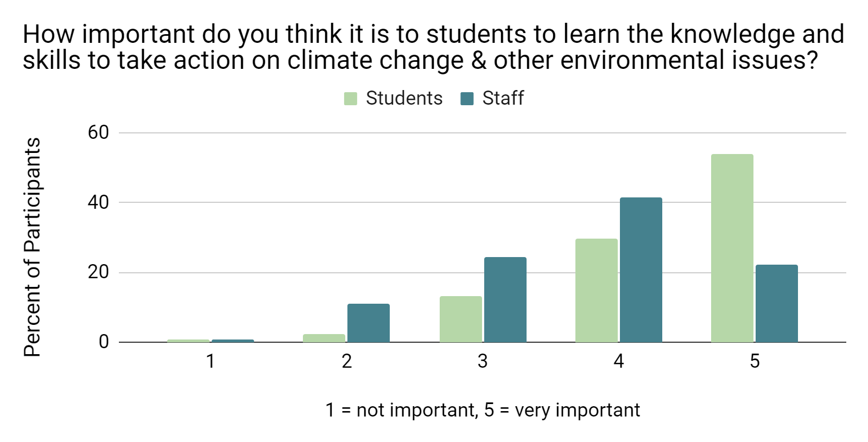This screenshot has height=442, width=868.
Task: Click the Students bar for rating 3
Action: coord(460,319)
